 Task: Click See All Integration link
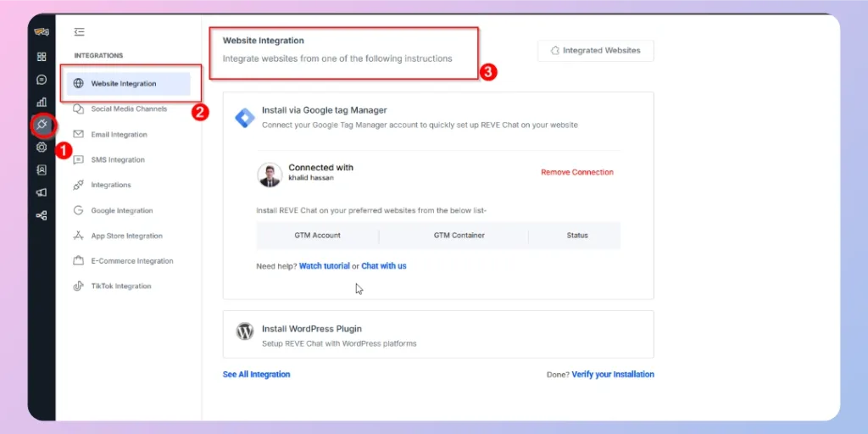coord(256,374)
